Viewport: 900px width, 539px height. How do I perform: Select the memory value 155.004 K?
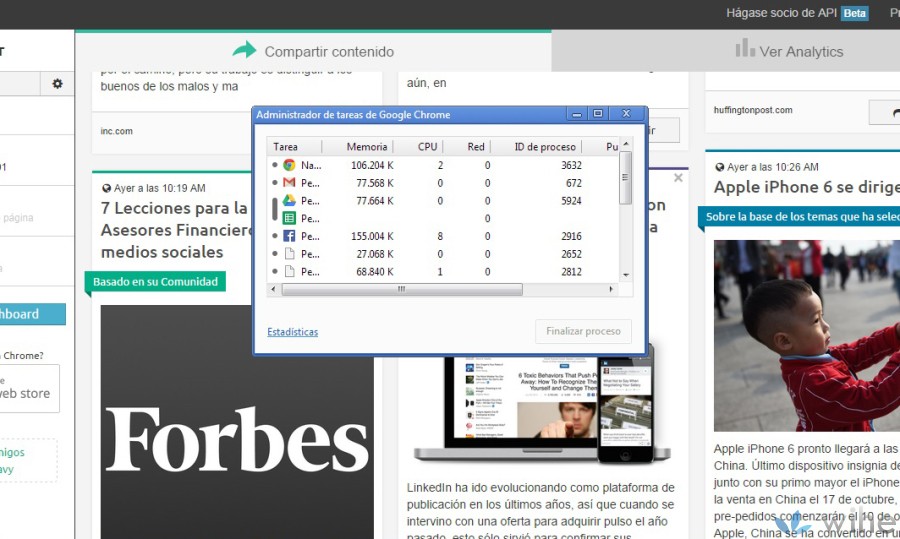click(372, 236)
